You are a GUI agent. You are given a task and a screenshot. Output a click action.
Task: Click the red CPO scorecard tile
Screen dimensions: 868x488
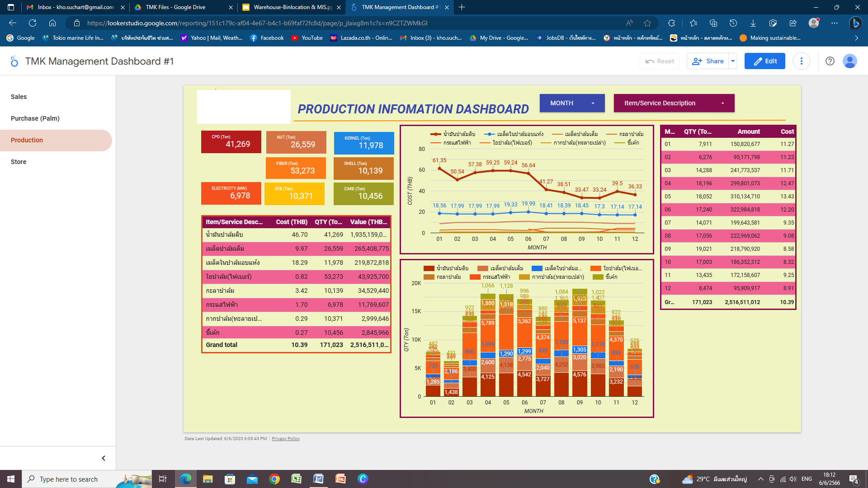pos(231,142)
